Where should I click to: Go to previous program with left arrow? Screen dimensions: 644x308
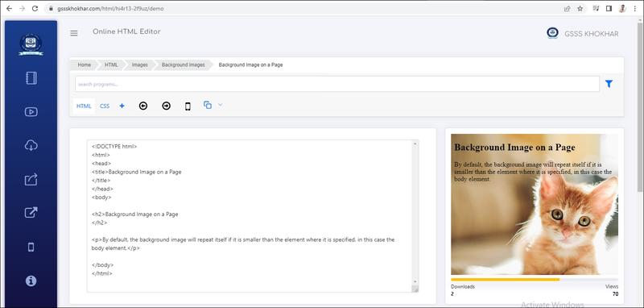[x=143, y=106]
